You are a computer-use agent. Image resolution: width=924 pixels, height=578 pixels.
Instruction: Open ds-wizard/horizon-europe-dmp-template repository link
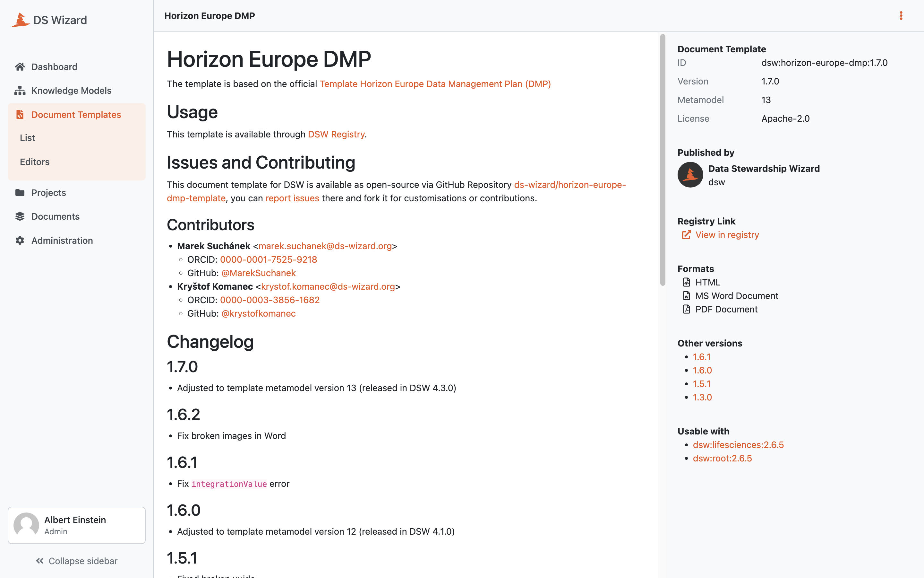[396, 191]
